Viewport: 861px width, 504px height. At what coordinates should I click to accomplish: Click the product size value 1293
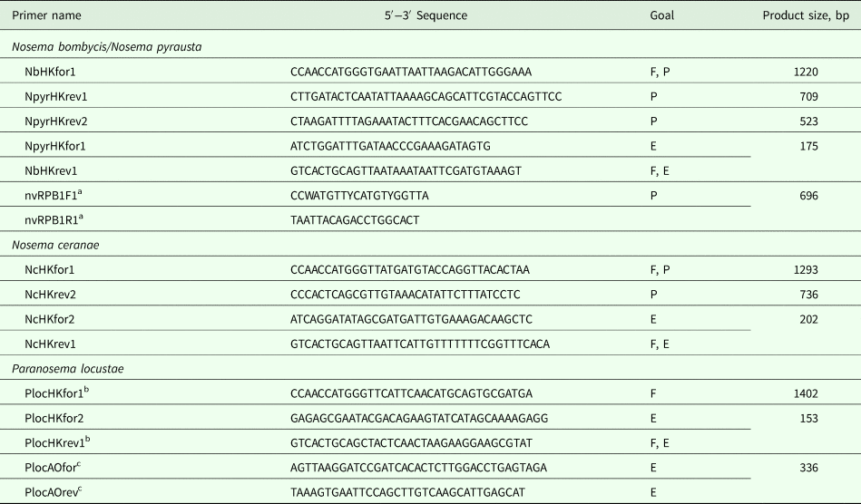(805, 269)
